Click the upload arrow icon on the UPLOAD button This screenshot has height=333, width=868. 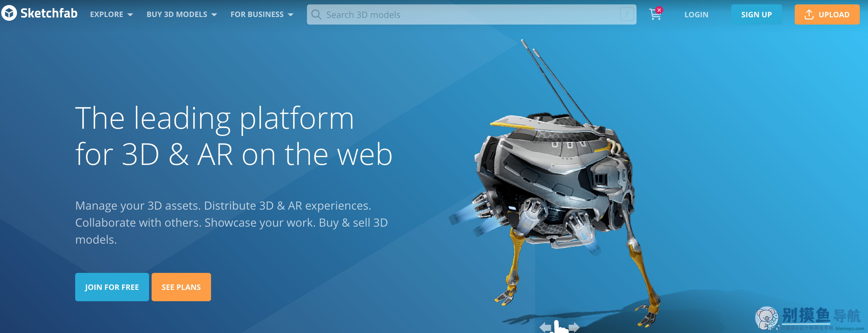[x=808, y=14]
